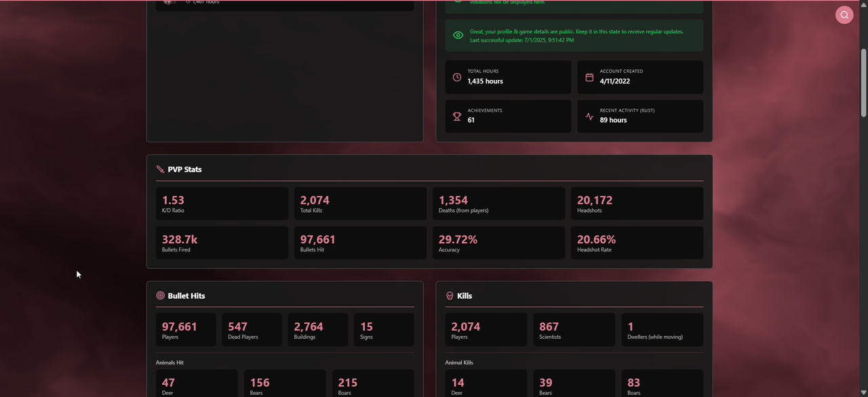This screenshot has height=397, width=868.
Task: Click the Kills section heading
Action: point(465,295)
